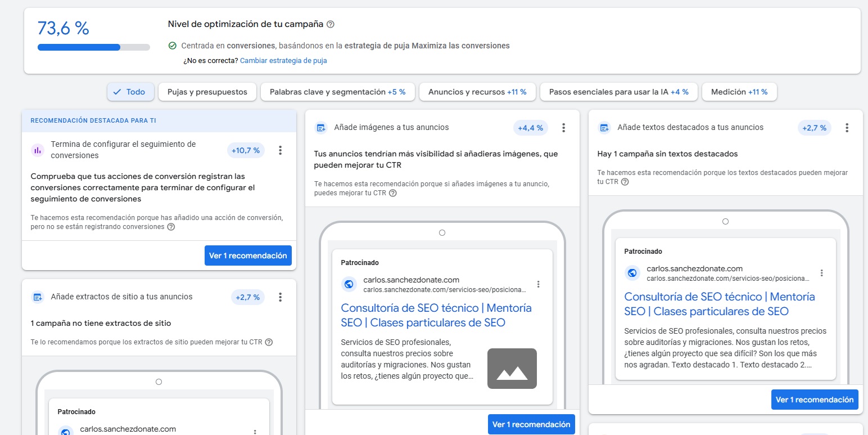Click the blue ad icon on "Añade imágenes a tus anuncios"
Image resolution: width=868 pixels, height=435 pixels.
[x=321, y=128]
